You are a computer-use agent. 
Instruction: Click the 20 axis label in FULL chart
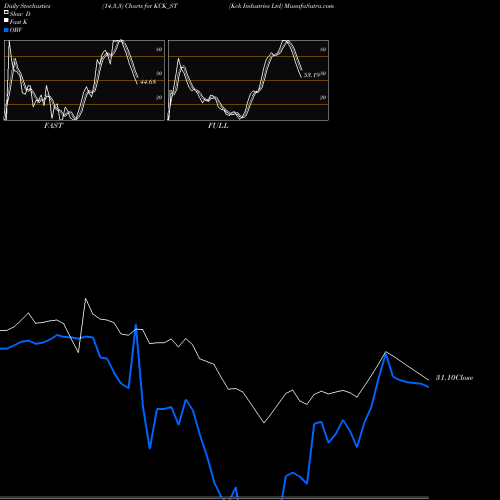[x=323, y=97]
